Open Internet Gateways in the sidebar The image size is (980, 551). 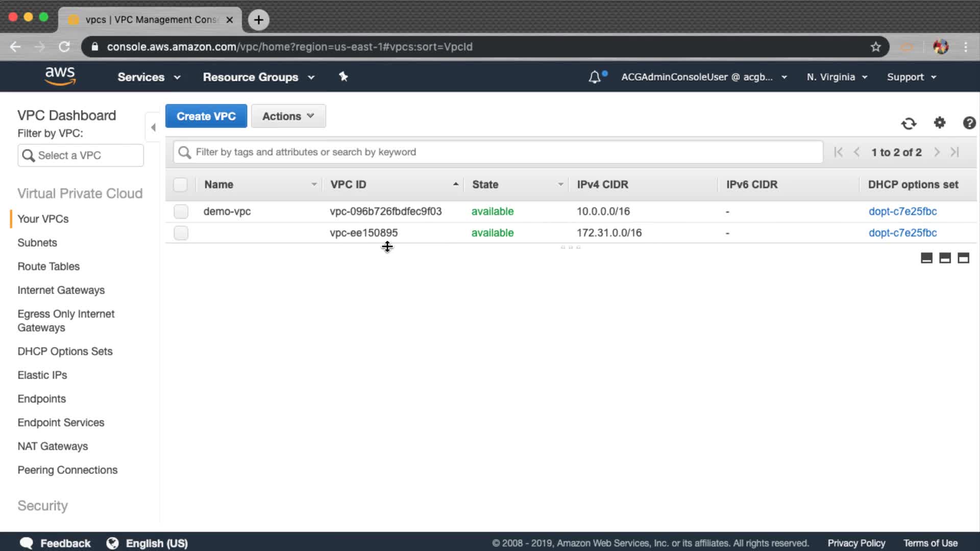[61, 290]
